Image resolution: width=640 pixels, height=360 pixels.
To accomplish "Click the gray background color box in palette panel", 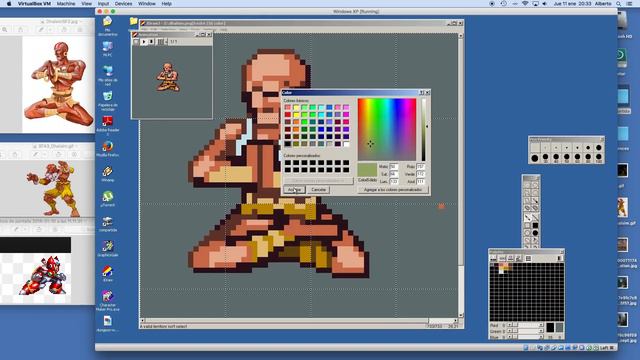I will pyautogui.click(x=559, y=327).
